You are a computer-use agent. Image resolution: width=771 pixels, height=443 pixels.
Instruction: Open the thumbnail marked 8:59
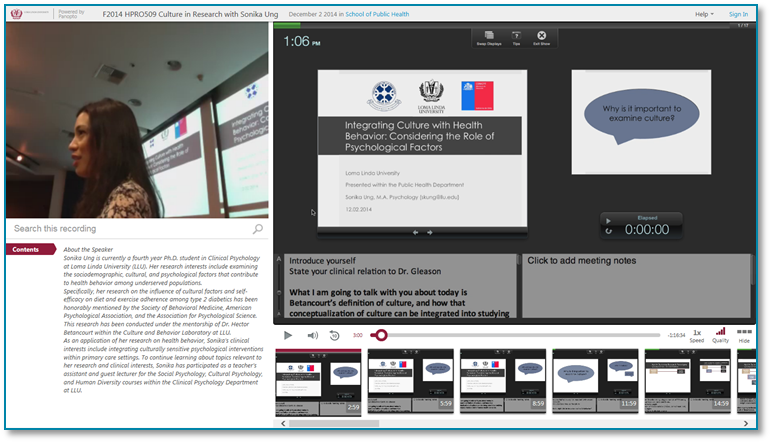[503, 381]
